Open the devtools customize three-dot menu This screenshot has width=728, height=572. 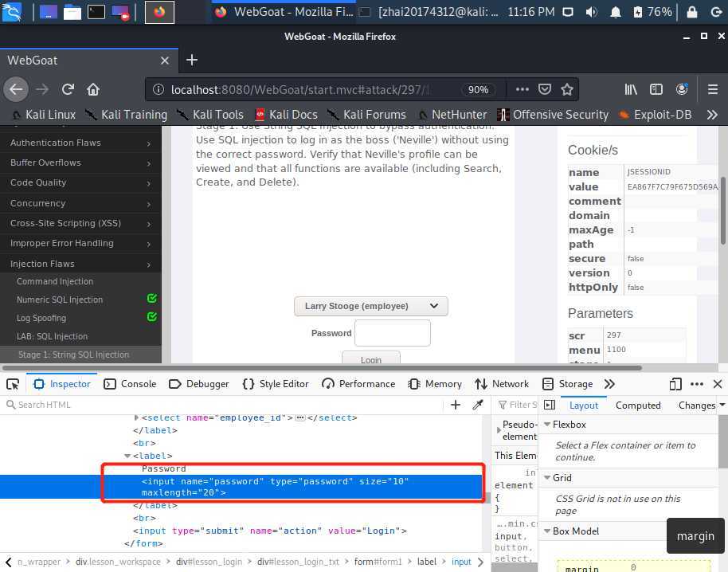(x=696, y=384)
